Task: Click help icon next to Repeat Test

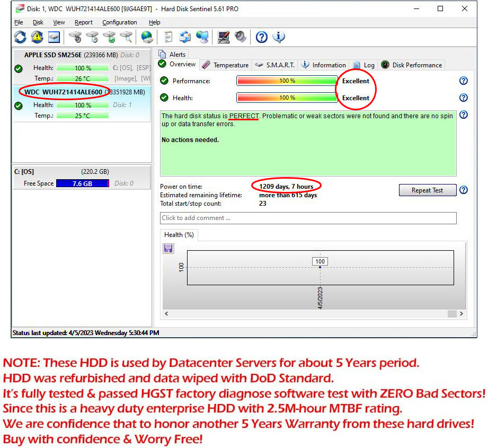Action: [x=463, y=190]
